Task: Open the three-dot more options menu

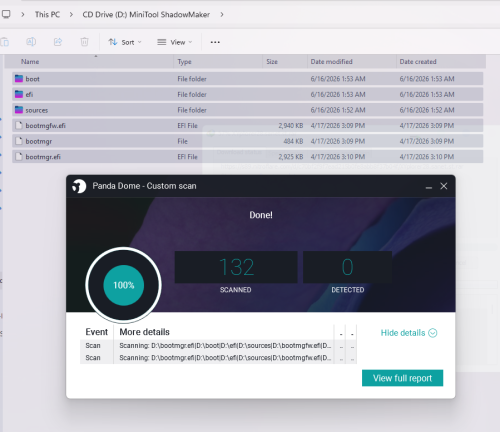Action: [x=215, y=42]
